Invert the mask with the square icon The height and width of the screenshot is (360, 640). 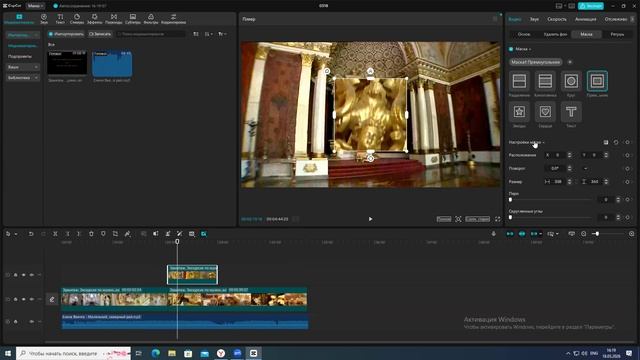pos(606,142)
